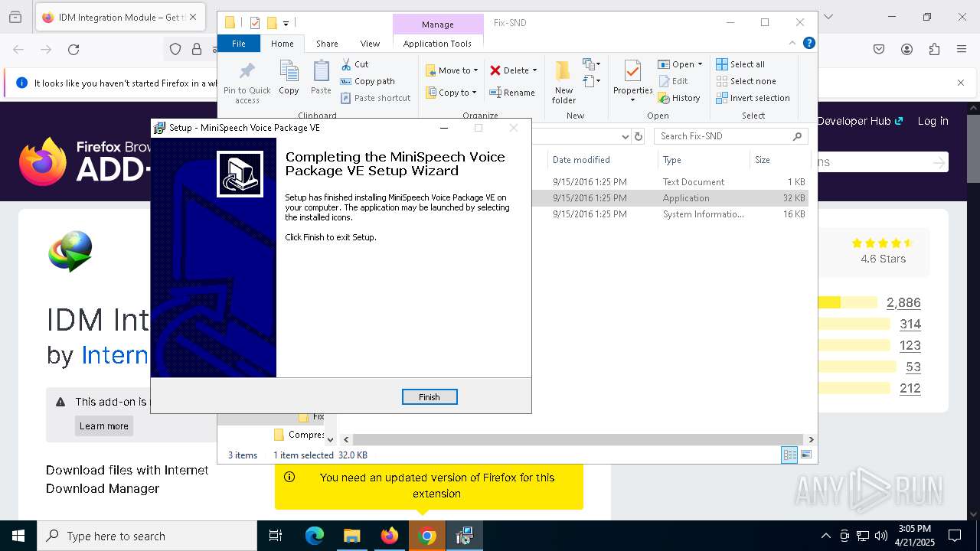
Task: Click Paste shortcut option
Action: tap(375, 98)
